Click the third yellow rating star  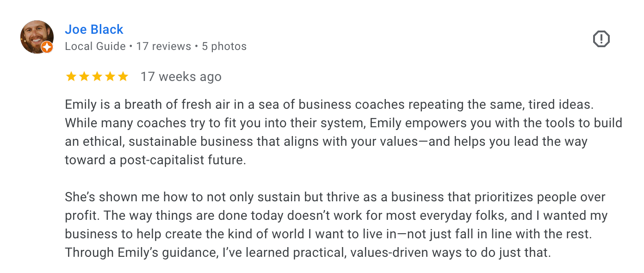point(97,76)
